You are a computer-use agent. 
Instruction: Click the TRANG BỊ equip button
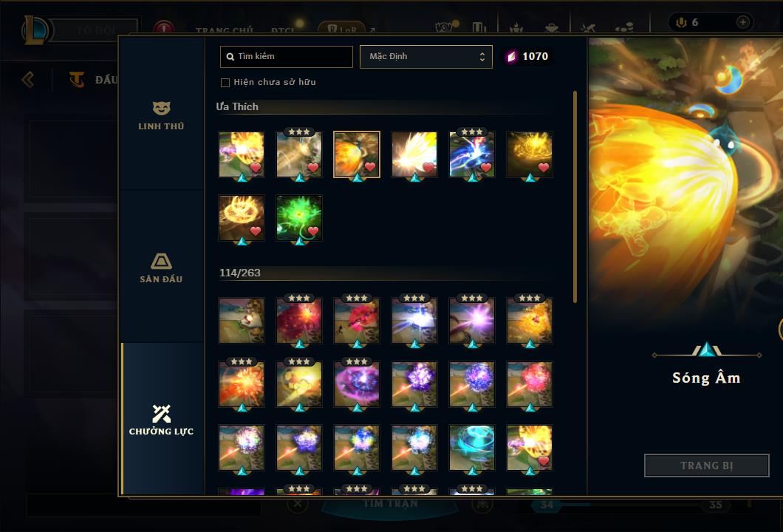[707, 465]
